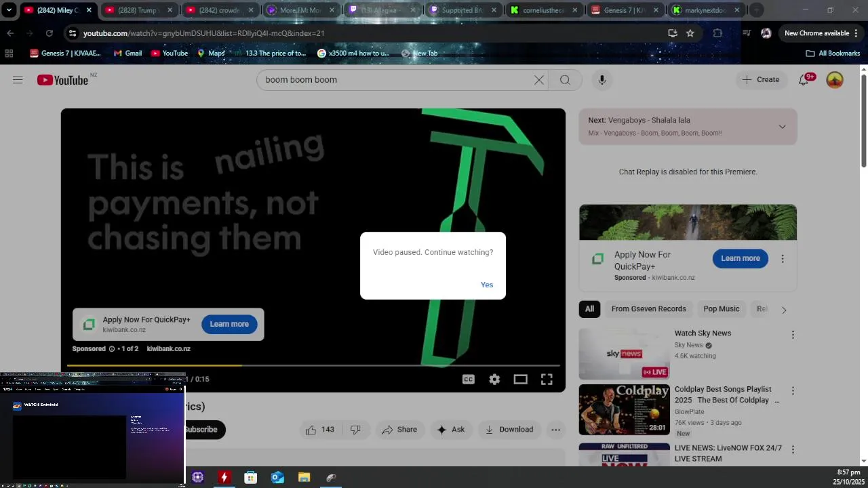This screenshot has height=488, width=868.
Task: Open the Chrome extensions puzzle icon
Action: (717, 33)
